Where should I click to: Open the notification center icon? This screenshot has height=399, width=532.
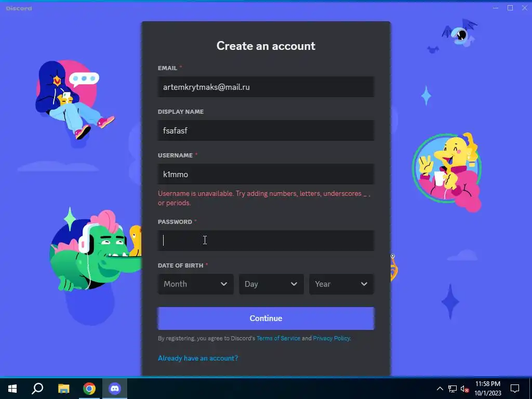515,389
